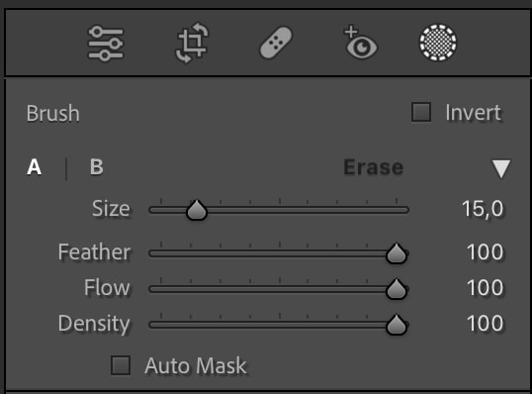Open the Edit sliders panel icon

pyautogui.click(x=106, y=44)
